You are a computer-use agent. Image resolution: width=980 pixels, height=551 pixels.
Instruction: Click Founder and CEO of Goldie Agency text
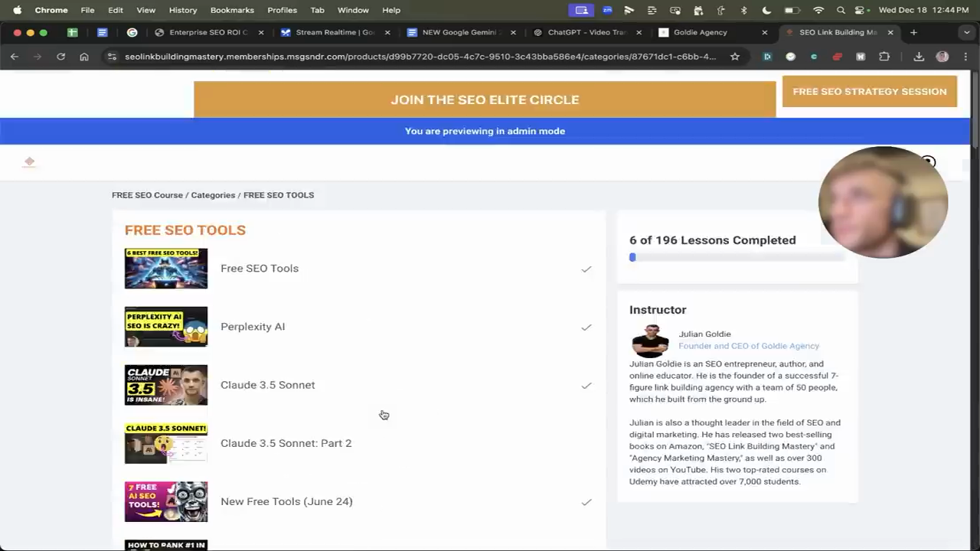click(x=749, y=346)
